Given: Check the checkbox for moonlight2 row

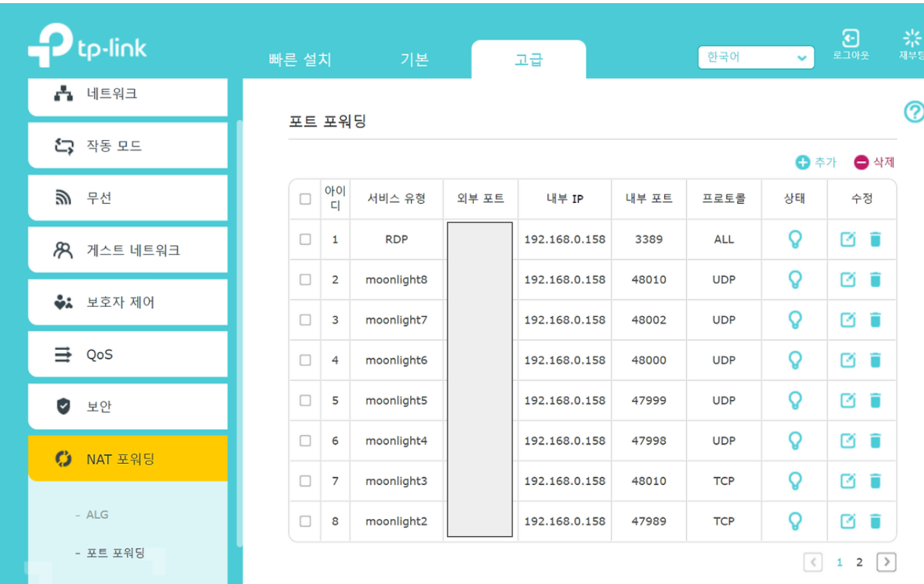Looking at the screenshot, I should [x=305, y=521].
